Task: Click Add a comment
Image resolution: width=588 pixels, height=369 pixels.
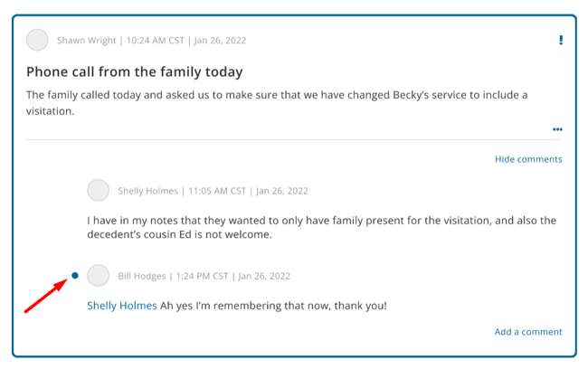Action: point(528,332)
